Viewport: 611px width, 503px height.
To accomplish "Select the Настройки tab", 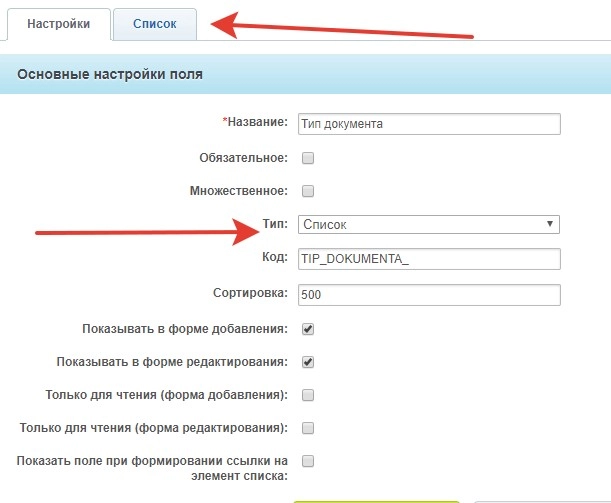I will point(56,24).
